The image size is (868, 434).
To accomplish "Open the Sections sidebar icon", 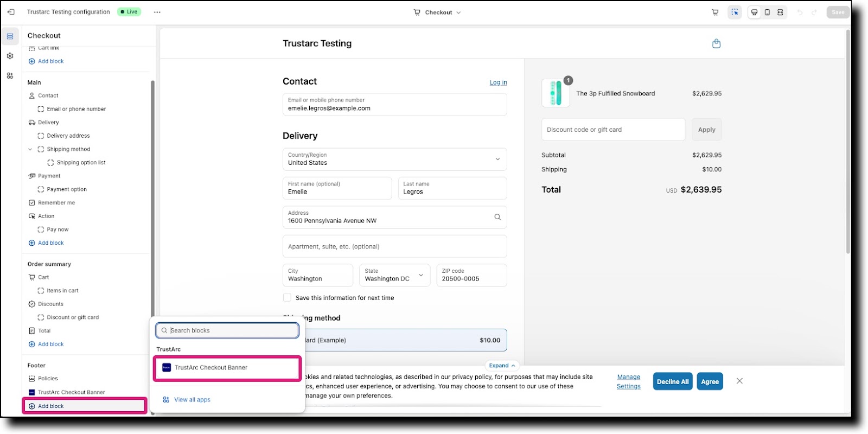I will point(10,36).
